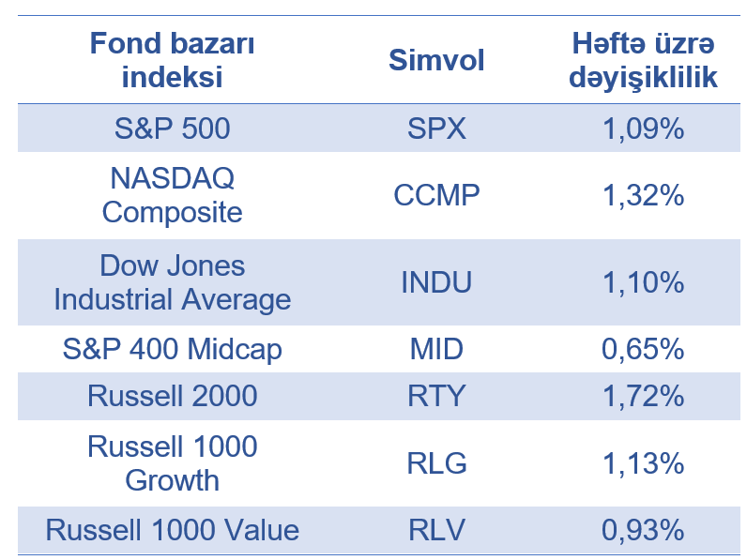Click the SPX symbol cell

436,129
